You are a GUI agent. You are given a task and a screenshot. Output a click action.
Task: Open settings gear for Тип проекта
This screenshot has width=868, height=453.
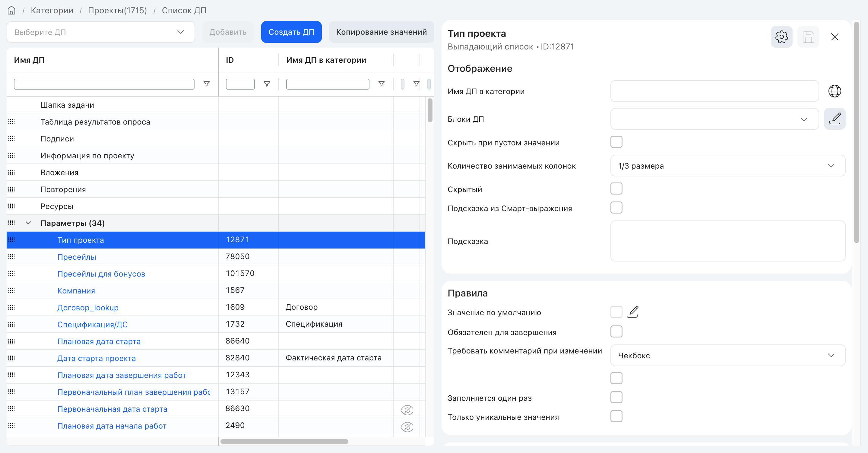click(x=781, y=37)
